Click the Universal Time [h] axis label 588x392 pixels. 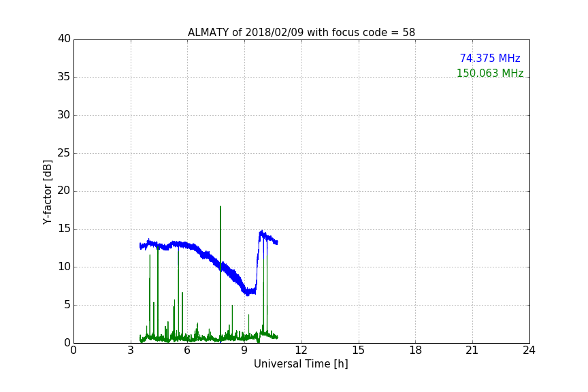tap(301, 364)
